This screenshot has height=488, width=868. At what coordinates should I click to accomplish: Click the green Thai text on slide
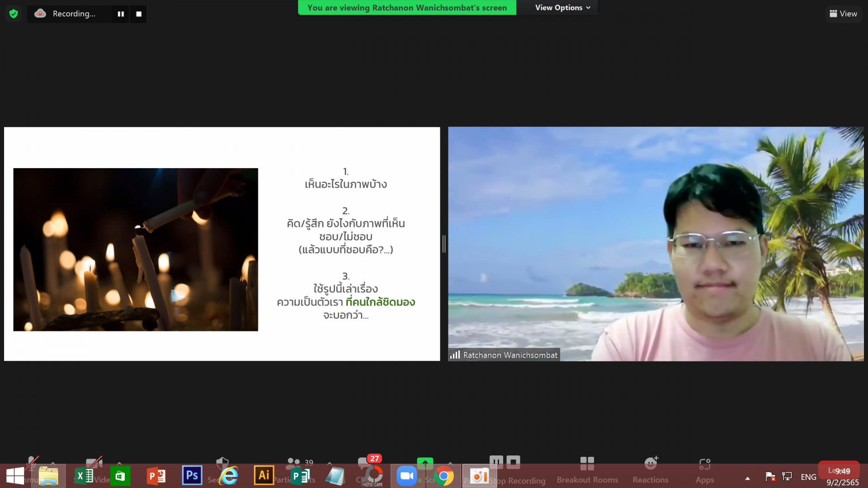coord(380,302)
